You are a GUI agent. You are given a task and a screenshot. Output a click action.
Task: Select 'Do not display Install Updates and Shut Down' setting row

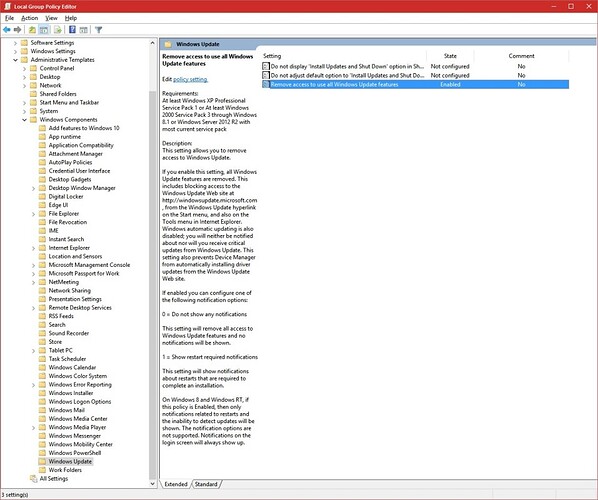(x=415, y=66)
